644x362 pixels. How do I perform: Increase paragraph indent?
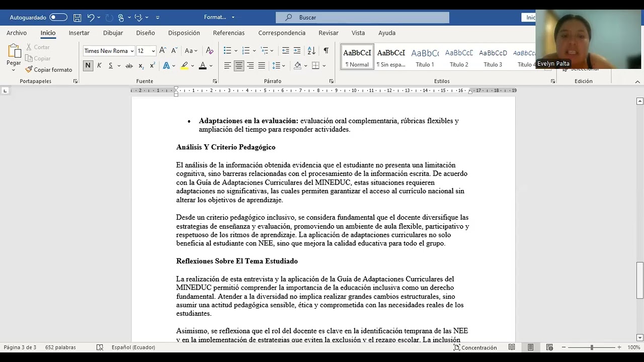pos(297,51)
